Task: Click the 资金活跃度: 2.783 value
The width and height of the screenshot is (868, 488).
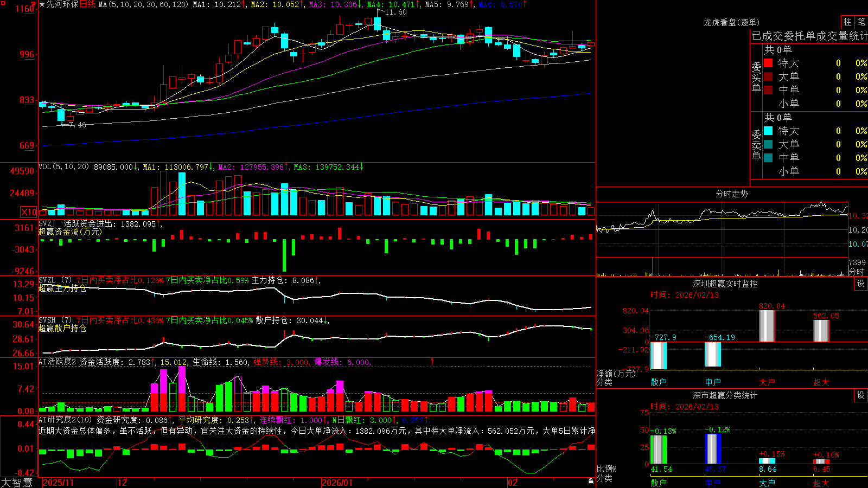Action: point(114,362)
